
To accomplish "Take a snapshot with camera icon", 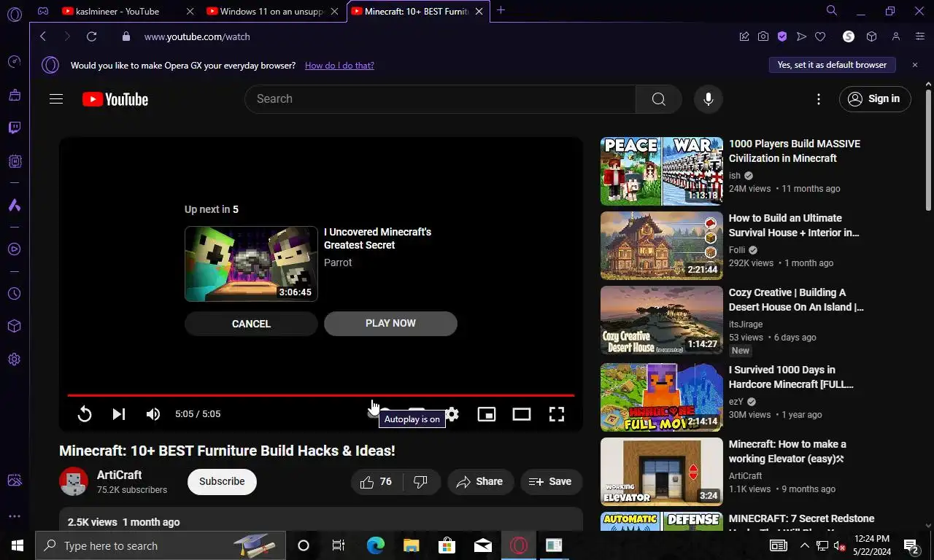I will coord(763,36).
